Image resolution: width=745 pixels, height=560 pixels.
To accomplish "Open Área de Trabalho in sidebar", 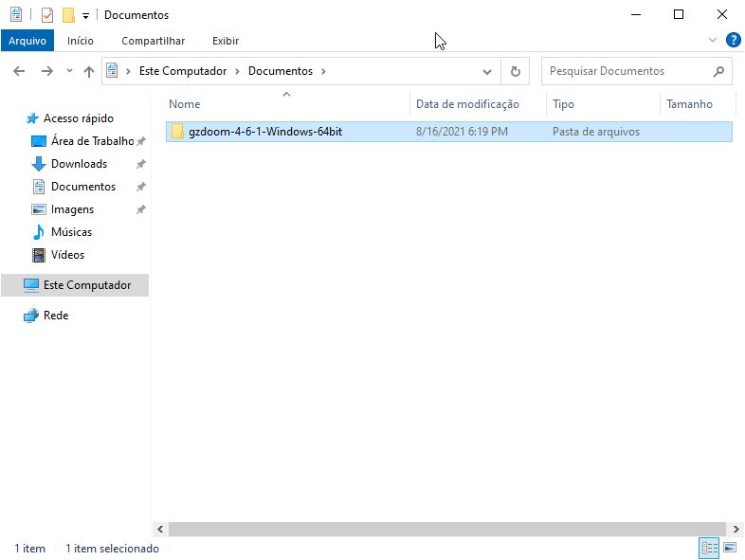I will pyautogui.click(x=93, y=141).
